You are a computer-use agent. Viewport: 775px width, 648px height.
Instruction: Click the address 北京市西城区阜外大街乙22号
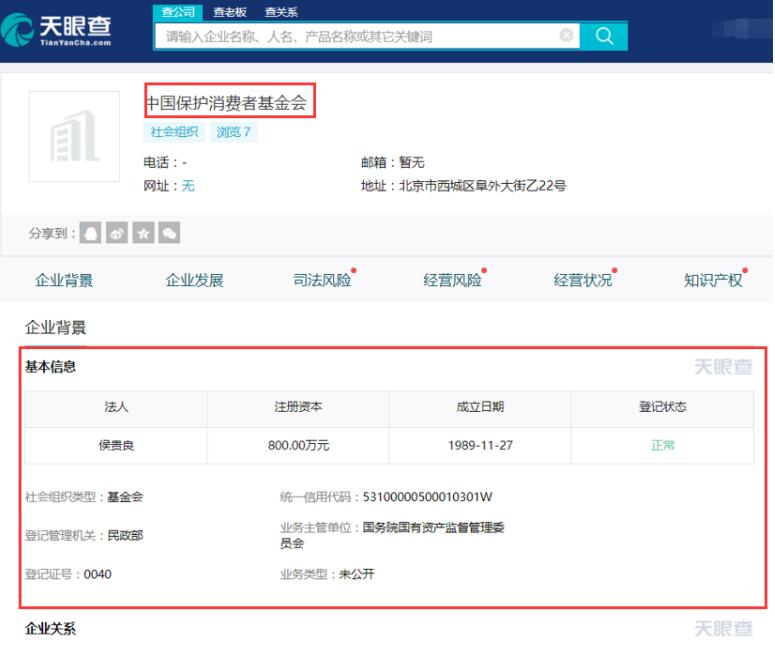pyautogui.click(x=482, y=186)
